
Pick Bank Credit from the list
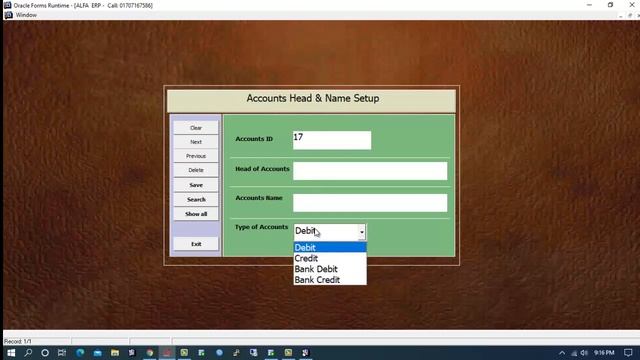(330, 280)
